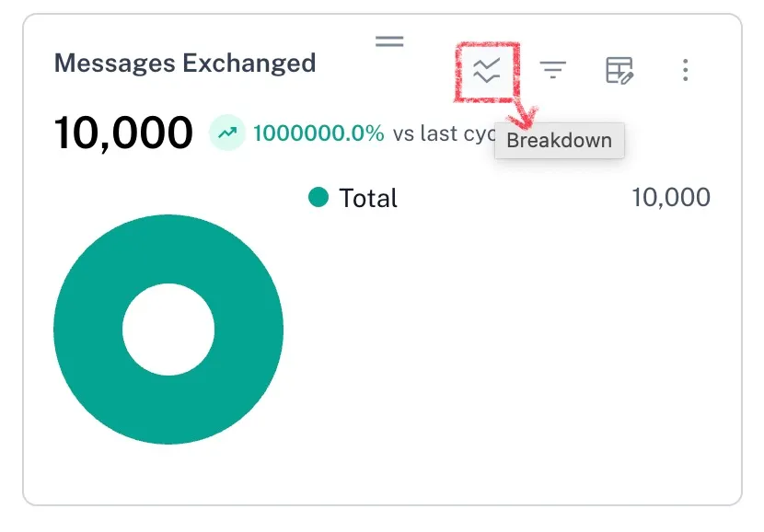
Task: Click the 10,000 value in the legend
Action: (x=670, y=198)
